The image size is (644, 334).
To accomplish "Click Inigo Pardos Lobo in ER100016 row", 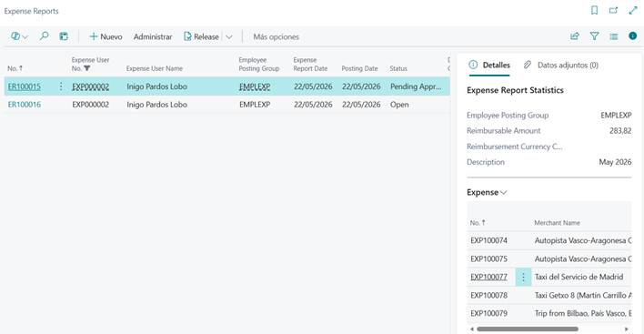I will point(156,105).
